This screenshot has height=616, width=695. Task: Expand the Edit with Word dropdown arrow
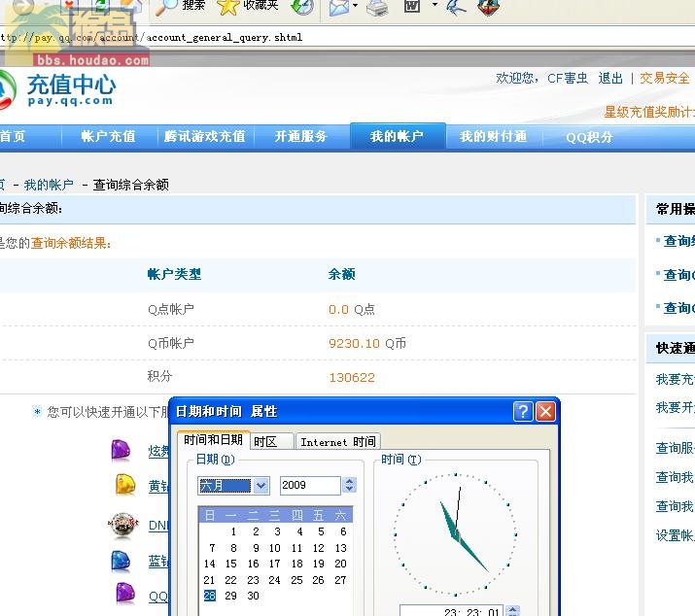[434, 5]
